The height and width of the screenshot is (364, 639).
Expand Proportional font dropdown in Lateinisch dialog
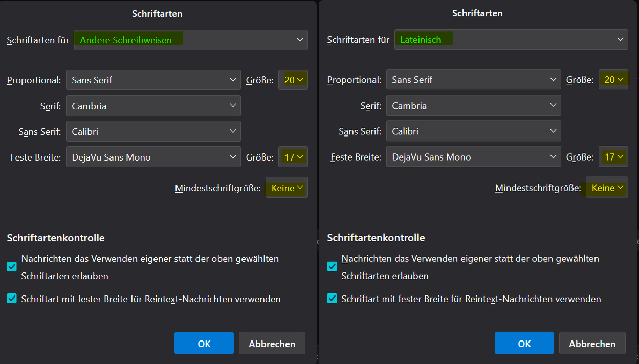(x=473, y=80)
